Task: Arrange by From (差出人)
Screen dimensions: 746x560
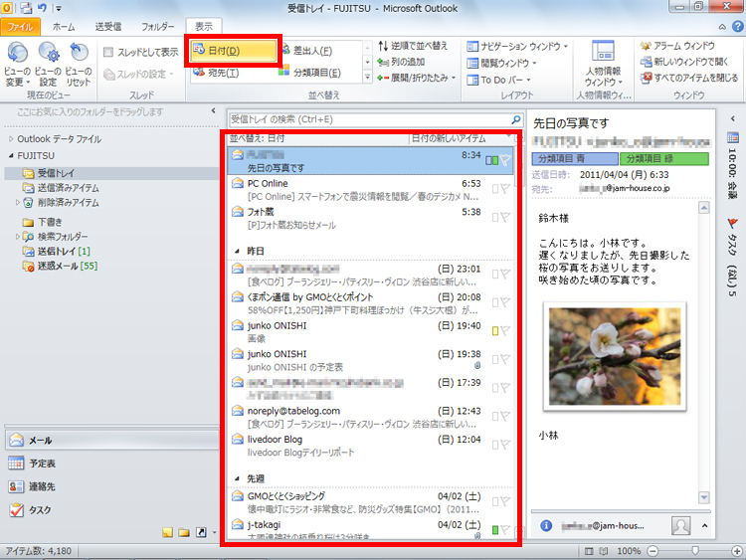Action: pyautogui.click(x=307, y=51)
